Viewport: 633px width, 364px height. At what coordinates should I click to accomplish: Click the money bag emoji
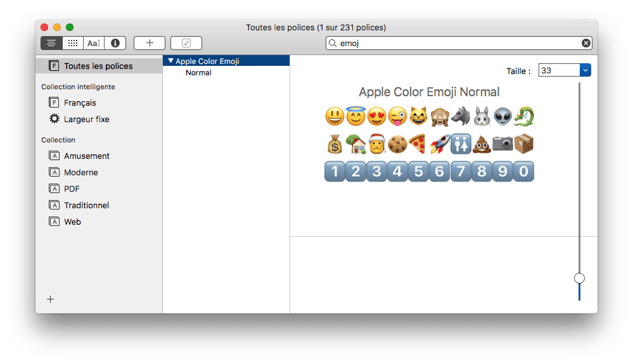click(x=335, y=144)
